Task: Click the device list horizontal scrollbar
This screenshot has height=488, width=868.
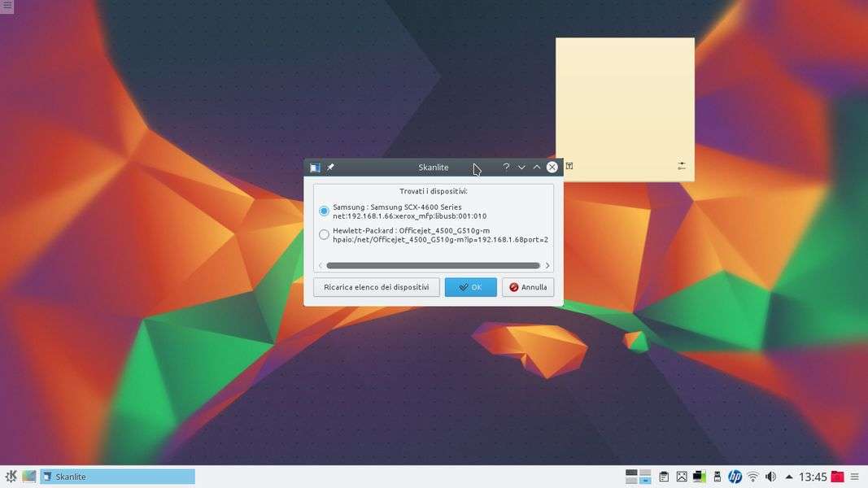Action: pyautogui.click(x=433, y=266)
